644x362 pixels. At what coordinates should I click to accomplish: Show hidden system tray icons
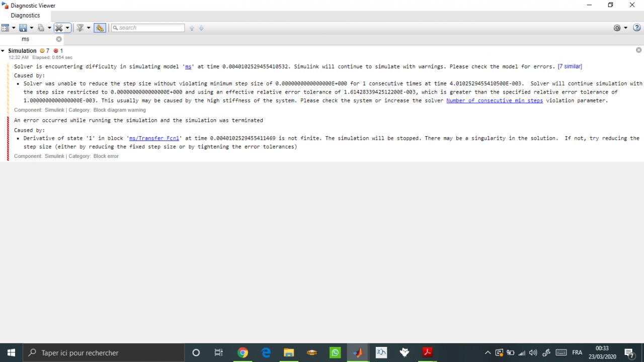pos(488,352)
